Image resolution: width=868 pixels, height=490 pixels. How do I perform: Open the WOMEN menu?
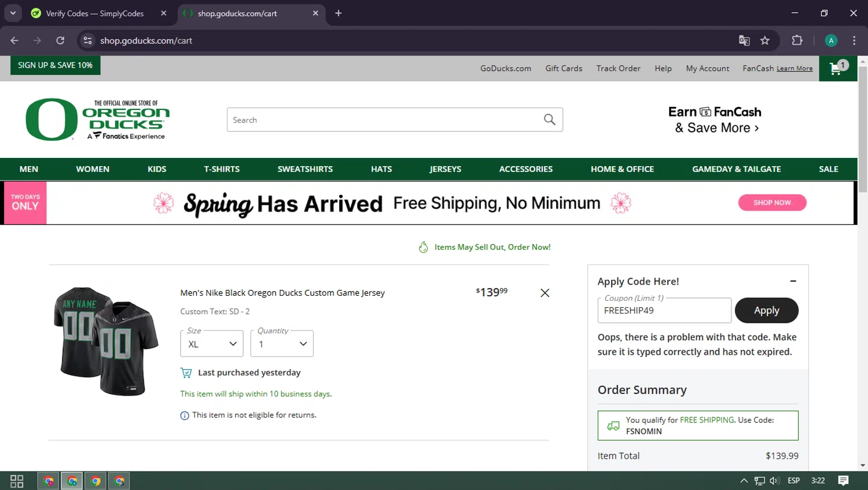click(93, 169)
